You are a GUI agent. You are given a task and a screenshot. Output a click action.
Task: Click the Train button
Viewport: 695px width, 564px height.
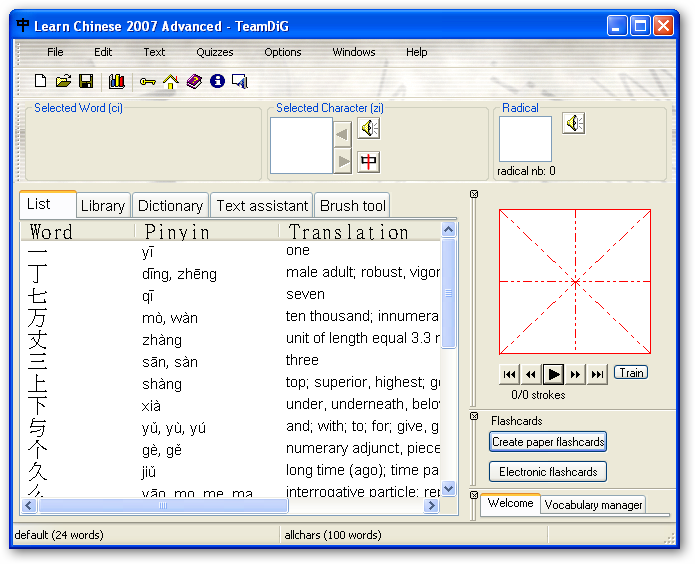(631, 372)
